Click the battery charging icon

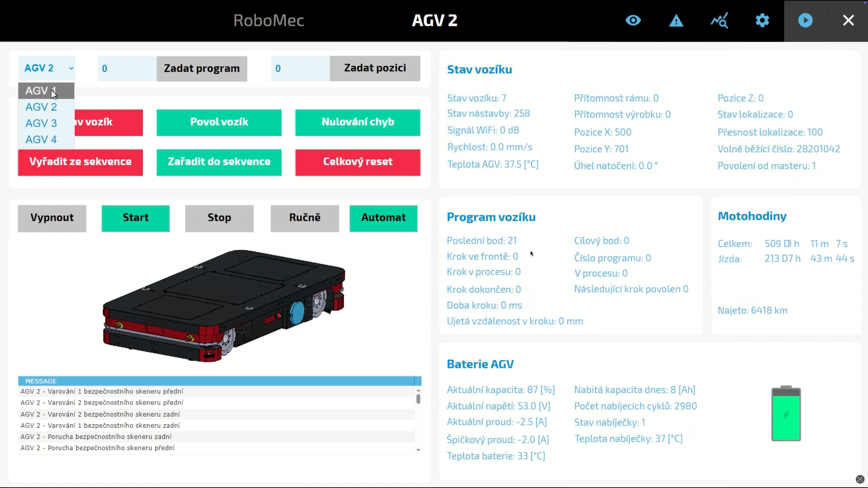point(786,413)
